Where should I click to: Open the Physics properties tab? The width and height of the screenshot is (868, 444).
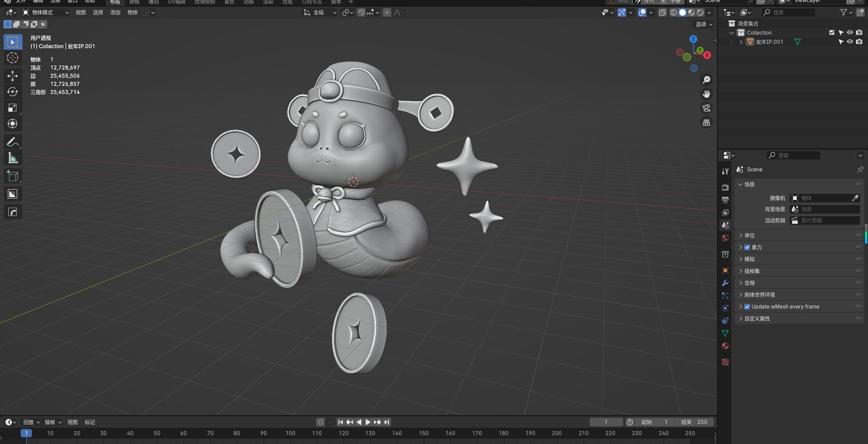click(x=725, y=308)
